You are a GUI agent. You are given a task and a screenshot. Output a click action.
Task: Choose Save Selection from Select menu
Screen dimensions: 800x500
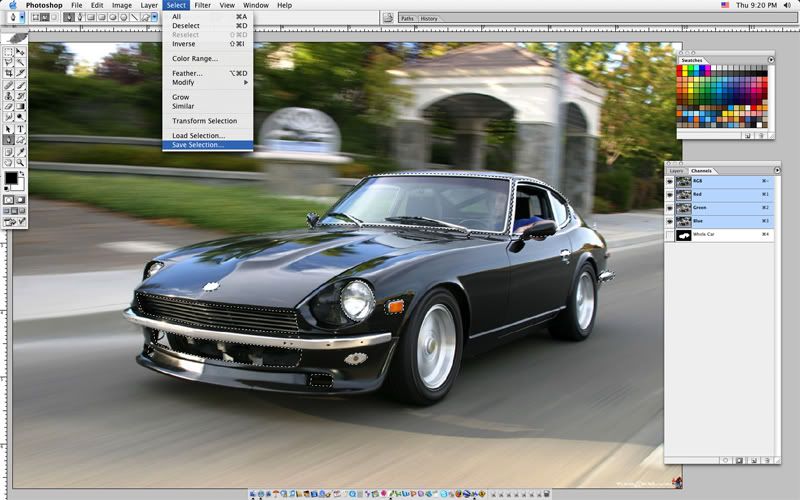point(198,145)
